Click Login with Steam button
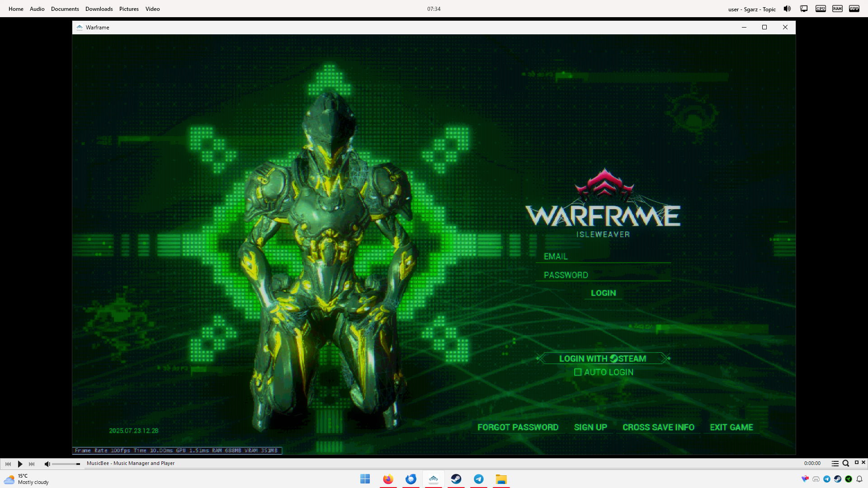868x488 pixels. point(603,358)
